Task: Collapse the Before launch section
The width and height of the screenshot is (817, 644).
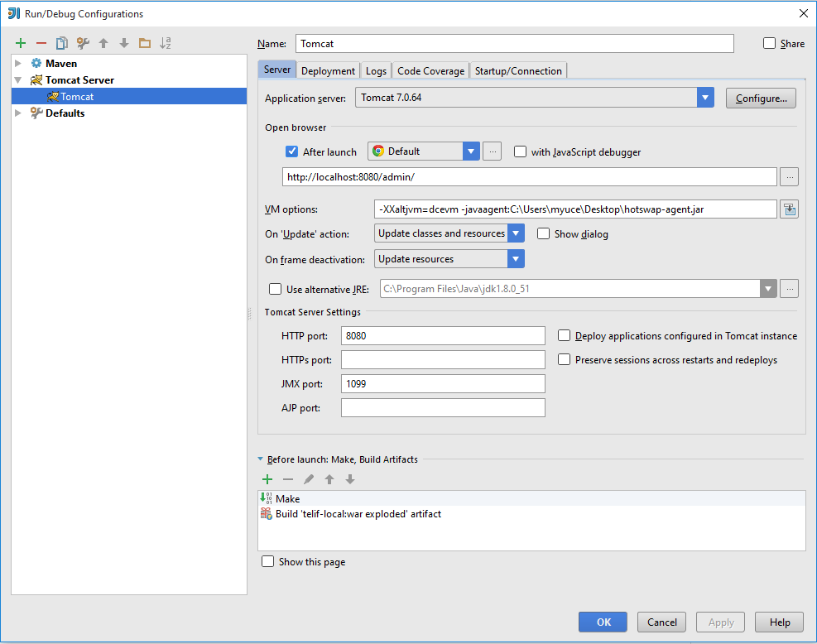Action: (x=261, y=459)
